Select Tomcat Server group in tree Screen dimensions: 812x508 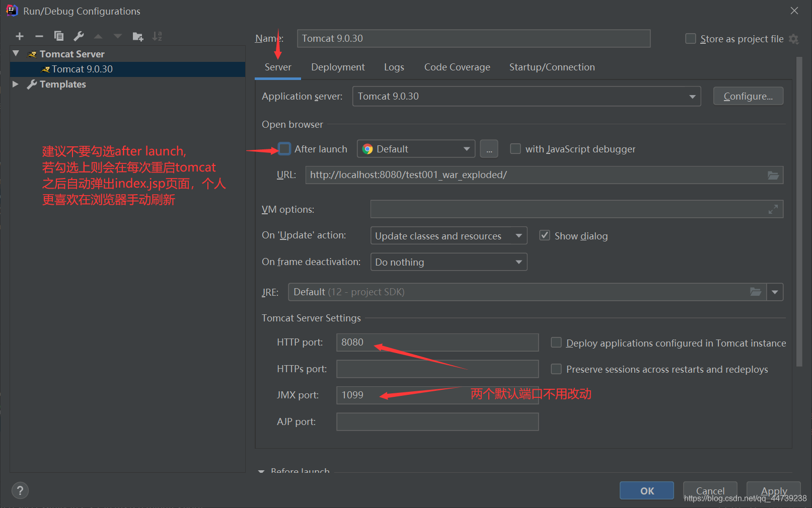72,54
